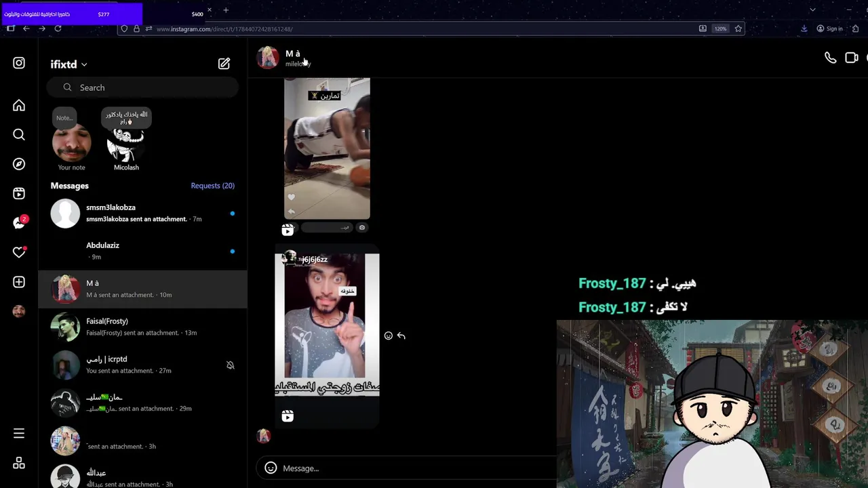Bookmark this page with the star icon
Viewport: 868px width, 488px height.
click(x=738, y=28)
